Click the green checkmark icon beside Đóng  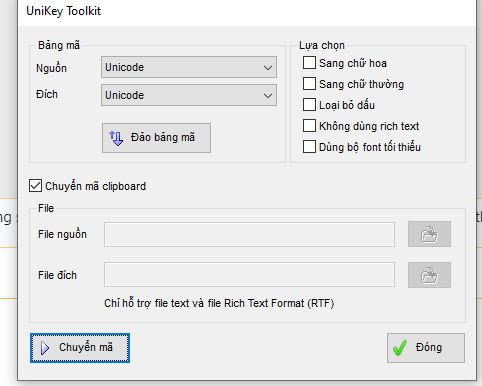point(400,348)
